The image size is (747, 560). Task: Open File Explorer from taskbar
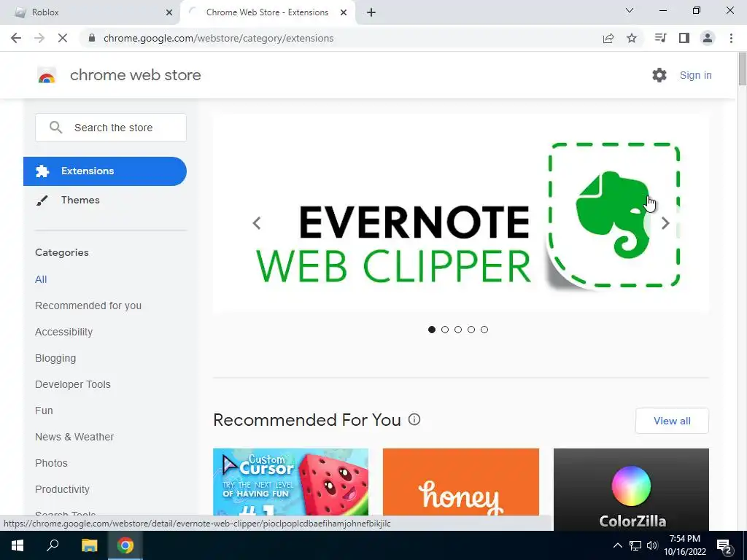[89, 545]
